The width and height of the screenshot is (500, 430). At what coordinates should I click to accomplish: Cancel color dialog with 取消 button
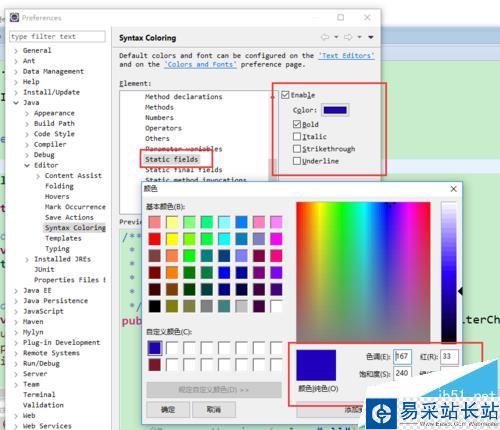(x=214, y=409)
